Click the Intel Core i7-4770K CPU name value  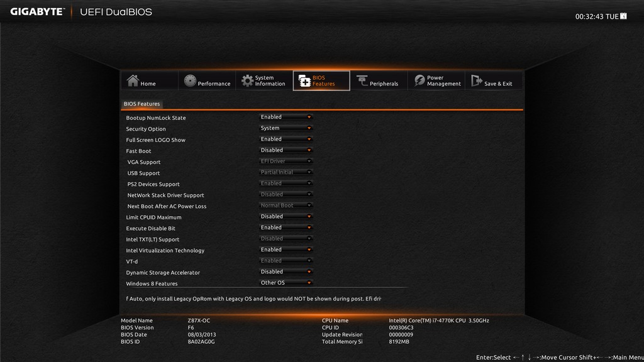[439, 321]
